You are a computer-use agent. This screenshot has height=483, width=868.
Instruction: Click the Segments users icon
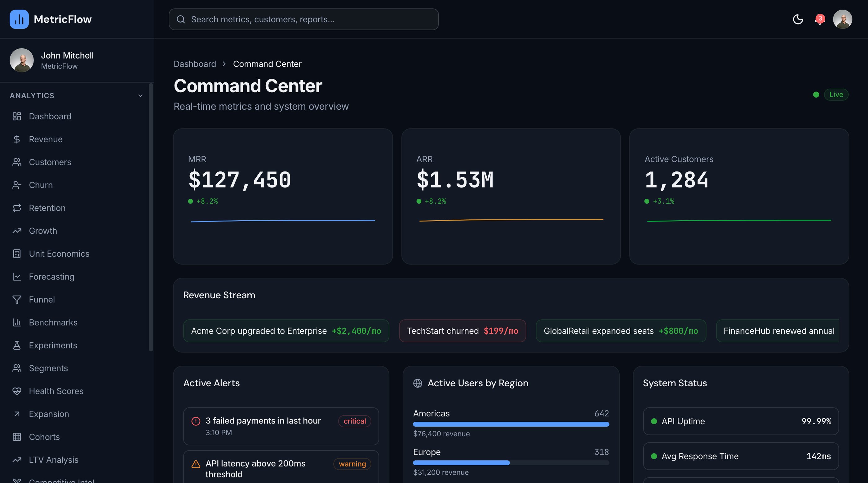point(17,368)
